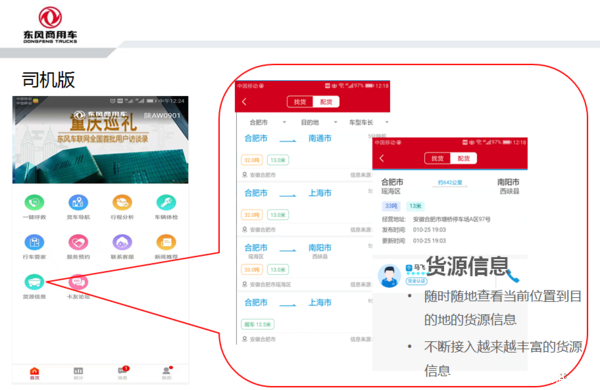The height and width of the screenshot is (390, 600).
Task: Tap the 一键呼救 emergency call icon
Action: [34, 202]
